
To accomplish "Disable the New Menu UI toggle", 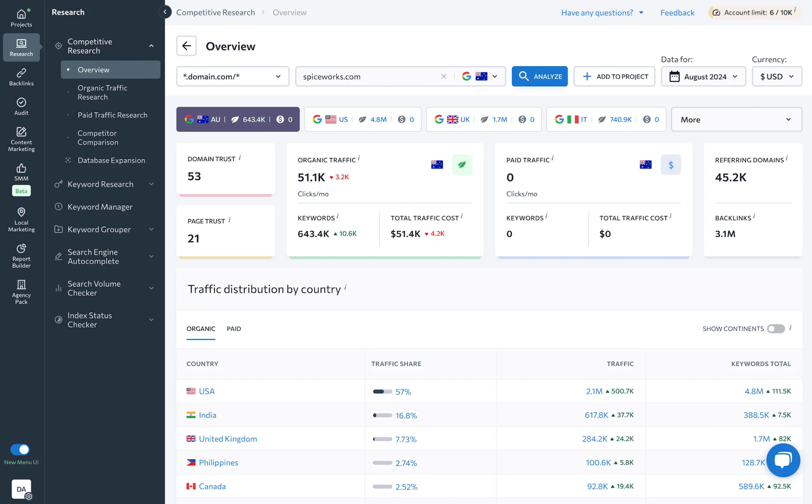I will point(21,449).
